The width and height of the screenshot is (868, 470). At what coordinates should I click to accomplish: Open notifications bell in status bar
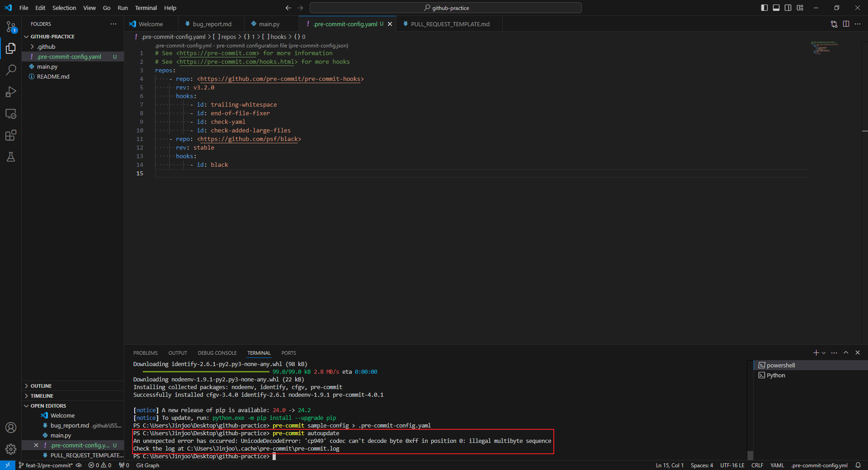858,465
